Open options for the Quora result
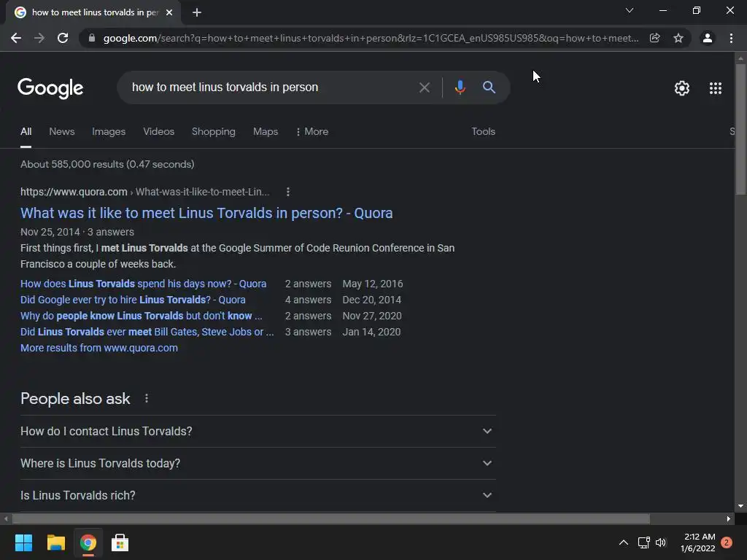This screenshot has width=747, height=560. click(287, 192)
